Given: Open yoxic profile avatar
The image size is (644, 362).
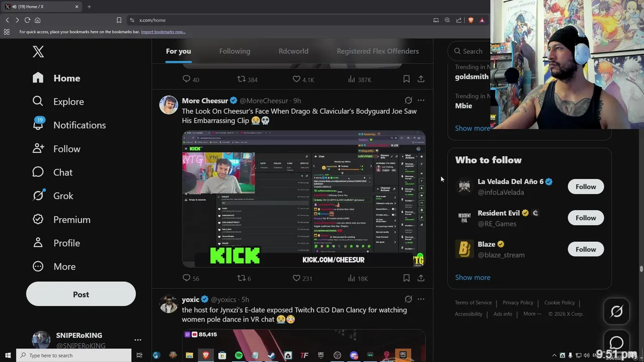Looking at the screenshot, I should (169, 304).
